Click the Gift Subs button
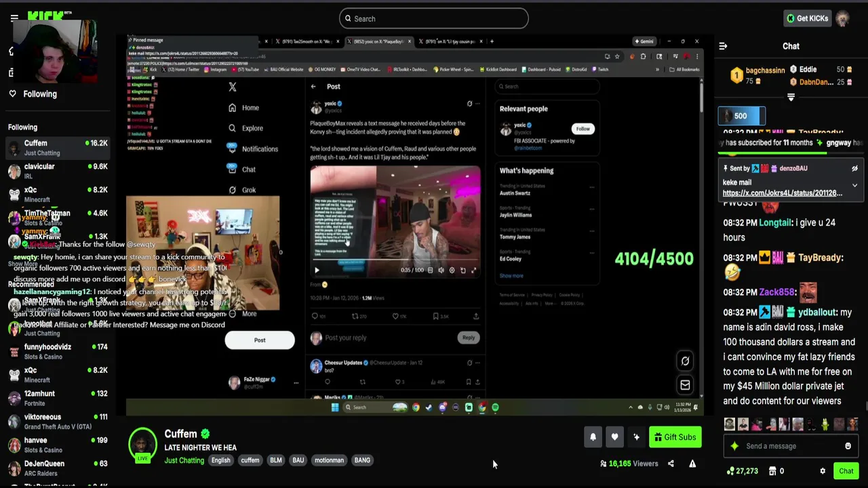Image resolution: width=868 pixels, height=488 pixels. [675, 437]
